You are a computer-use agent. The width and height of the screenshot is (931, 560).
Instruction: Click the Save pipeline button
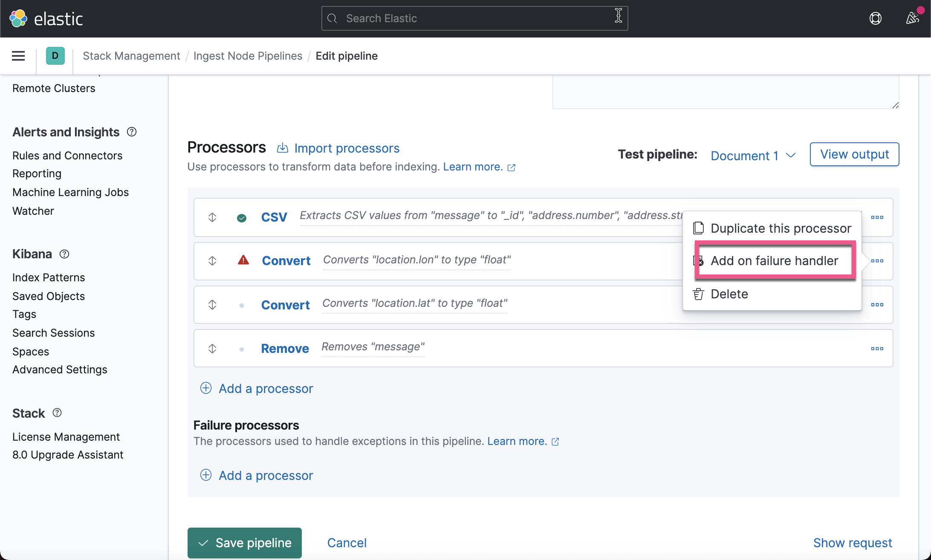coord(244,543)
